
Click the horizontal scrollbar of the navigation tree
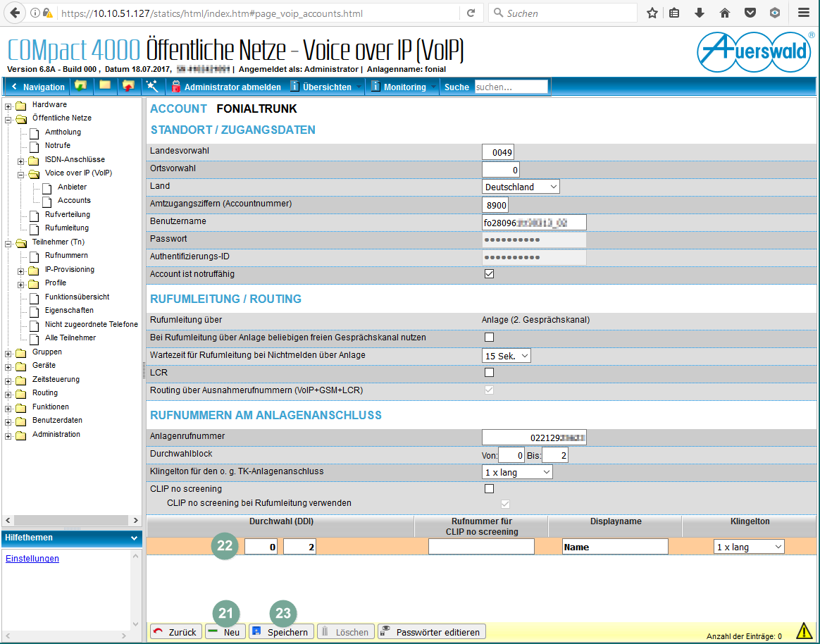72,520
